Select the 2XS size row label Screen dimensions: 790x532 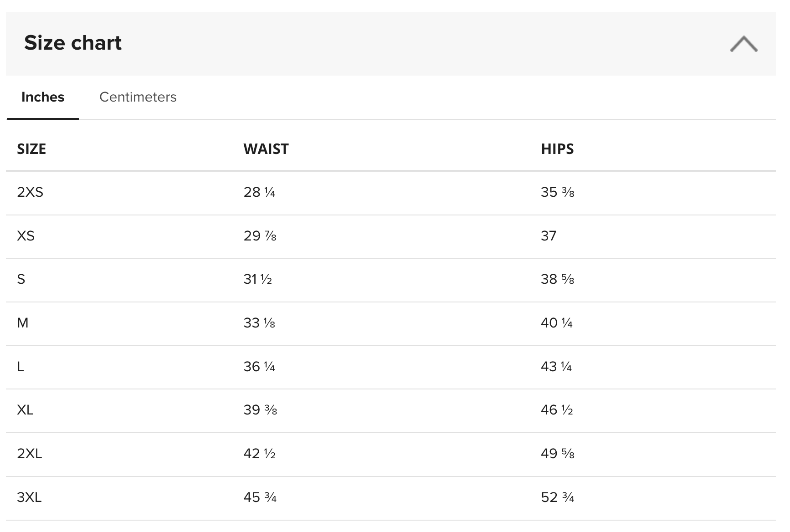pos(30,192)
